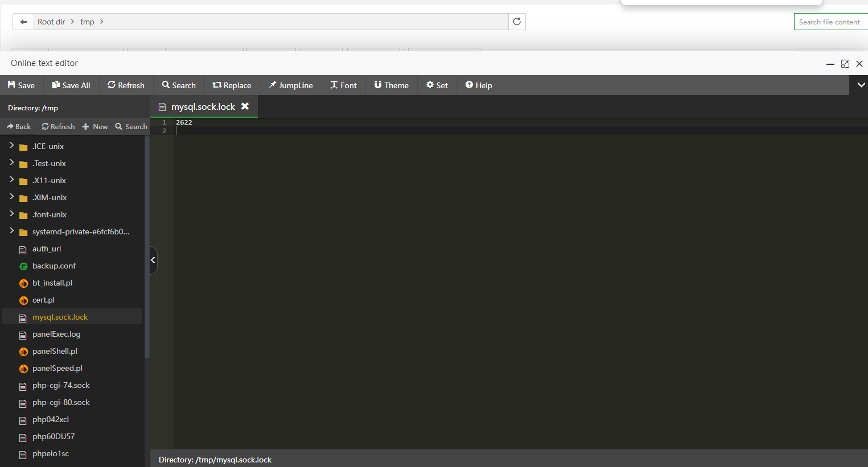Image resolution: width=868 pixels, height=467 pixels.
Task: Expand the .XIM-unix folder
Action: point(11,197)
